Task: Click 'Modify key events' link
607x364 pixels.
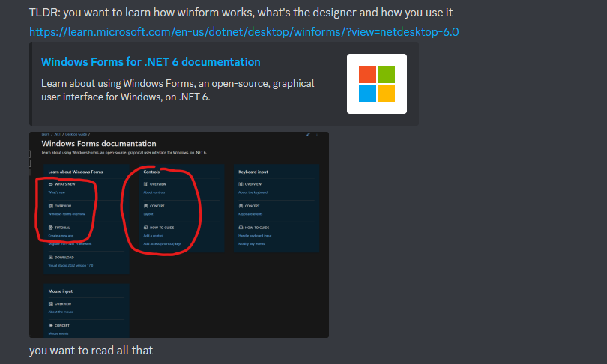Action: (x=252, y=243)
